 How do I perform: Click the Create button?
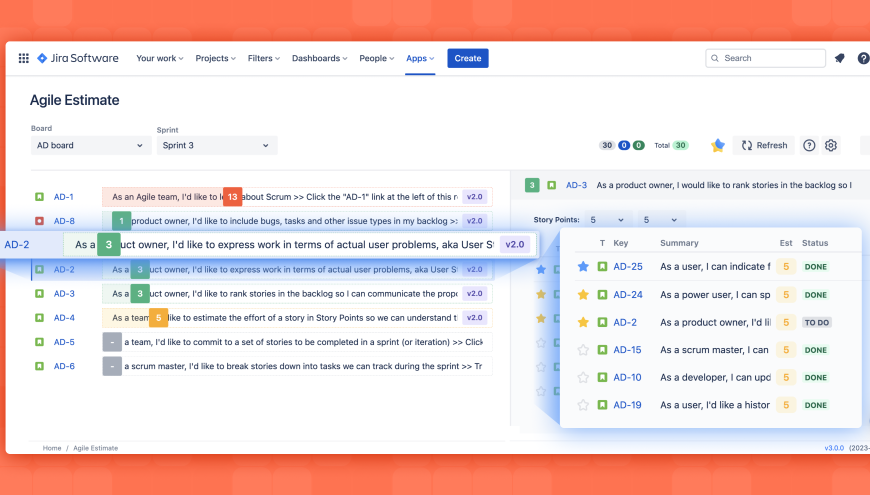[468, 58]
